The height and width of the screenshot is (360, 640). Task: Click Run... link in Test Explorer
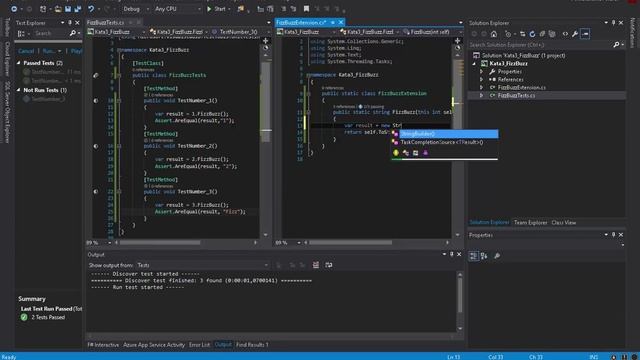pos(49,51)
